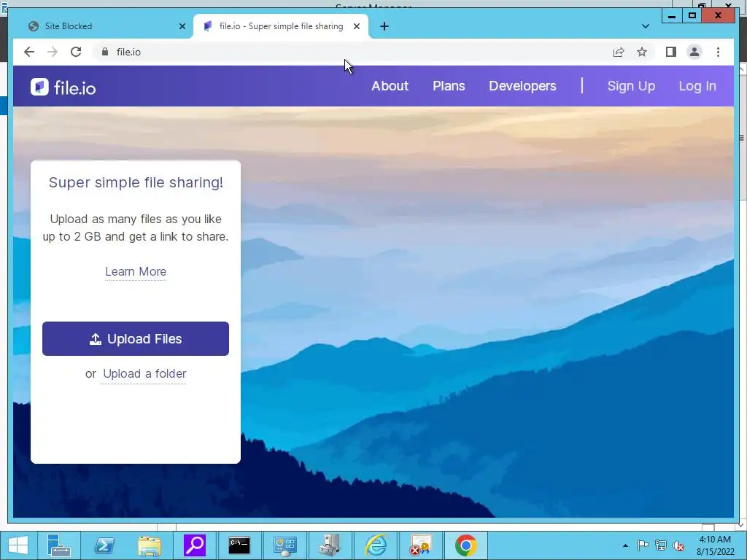Expand the tab search chevron
Image resolution: width=747 pixels, height=560 pixels.
(645, 26)
